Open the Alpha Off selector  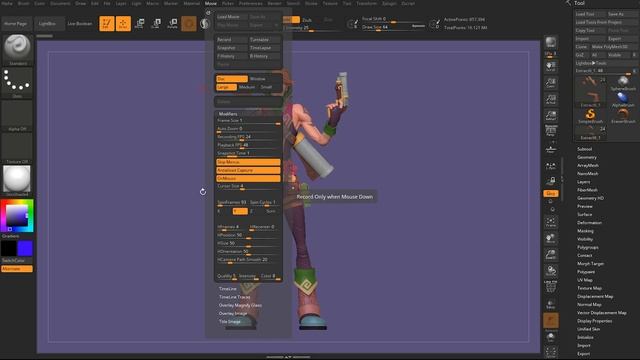[17, 116]
